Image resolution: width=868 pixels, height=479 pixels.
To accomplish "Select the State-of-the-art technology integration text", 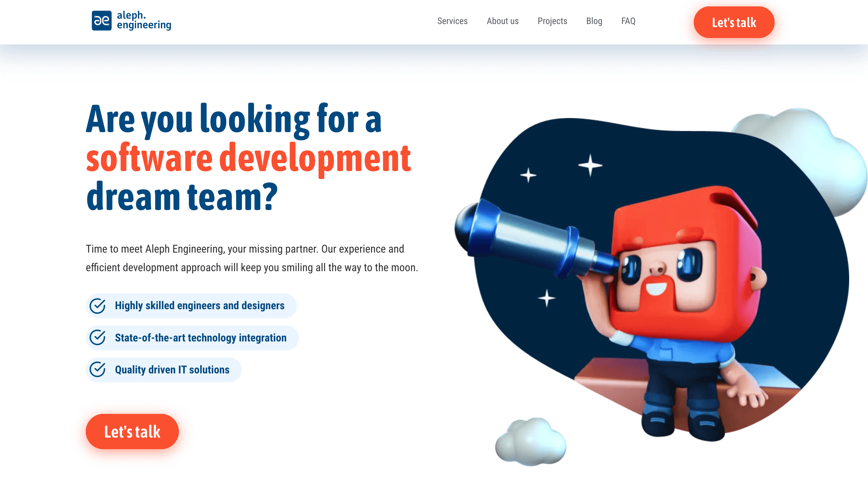I will click(200, 338).
